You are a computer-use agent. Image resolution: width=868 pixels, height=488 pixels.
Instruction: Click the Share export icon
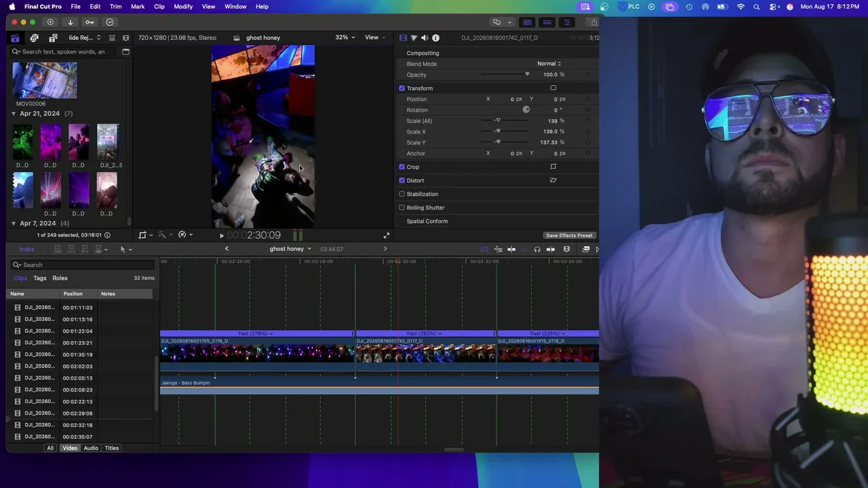coord(594,22)
